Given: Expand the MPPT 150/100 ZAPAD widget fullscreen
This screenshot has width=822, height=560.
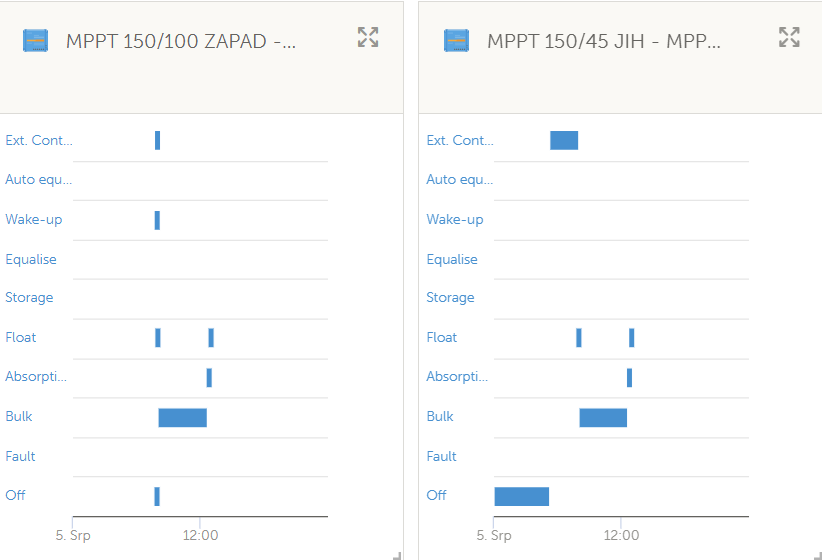Looking at the screenshot, I should 368,37.
